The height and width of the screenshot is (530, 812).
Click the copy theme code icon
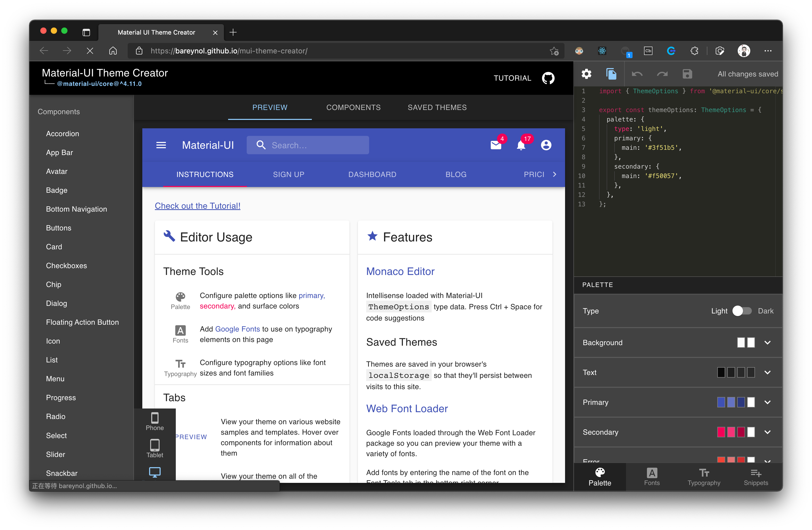point(611,74)
